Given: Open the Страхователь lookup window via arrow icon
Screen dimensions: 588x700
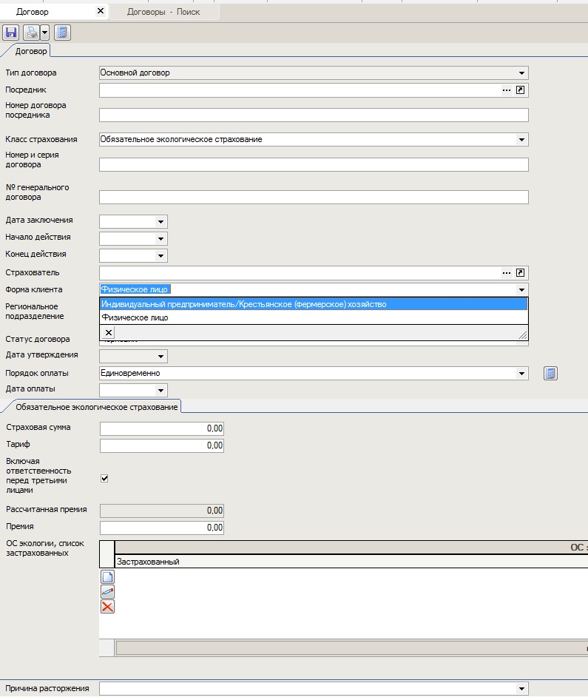Looking at the screenshot, I should (x=521, y=273).
